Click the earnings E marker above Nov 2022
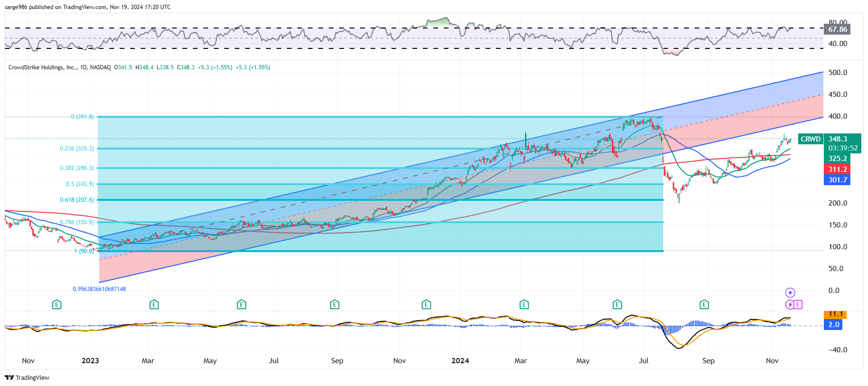 click(x=57, y=304)
